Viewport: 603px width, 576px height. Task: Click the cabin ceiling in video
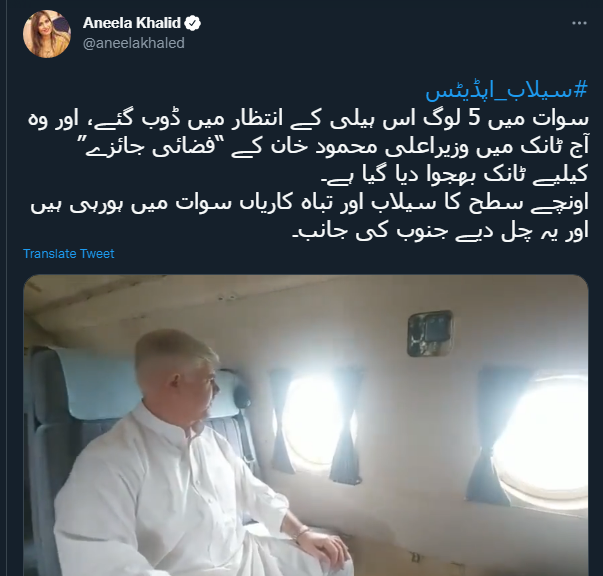click(x=269, y=296)
